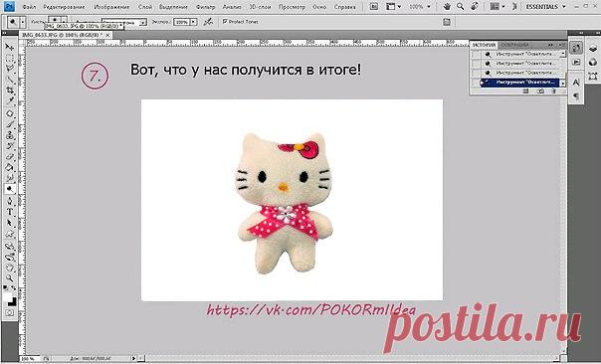Viewport: 601px width, 364px height.
Task: Enable the airbrush icon in options bar
Action: (208, 22)
